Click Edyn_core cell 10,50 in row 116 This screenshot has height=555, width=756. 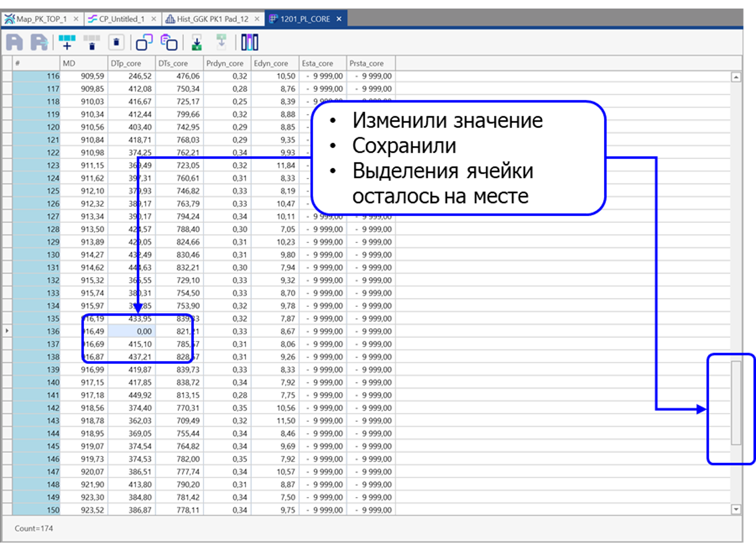point(275,76)
